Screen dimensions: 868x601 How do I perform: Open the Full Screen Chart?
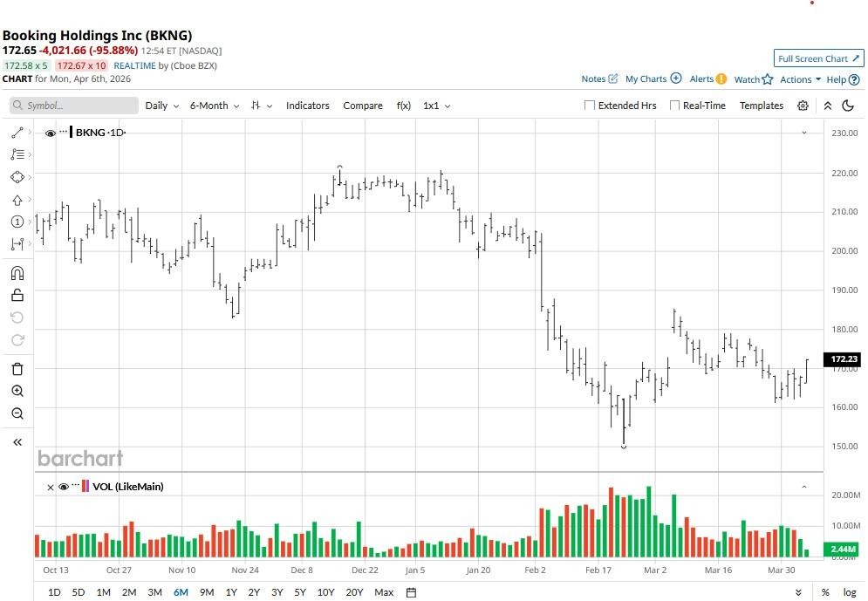tap(819, 58)
